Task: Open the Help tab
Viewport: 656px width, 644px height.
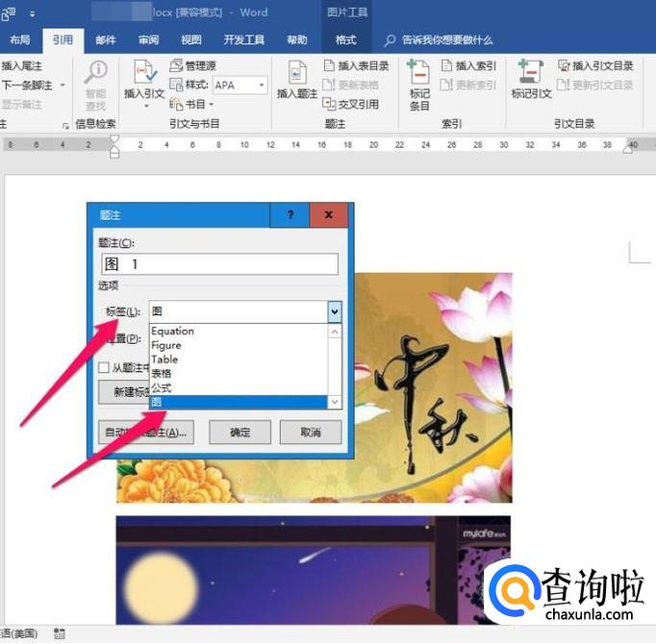Action: point(297,40)
